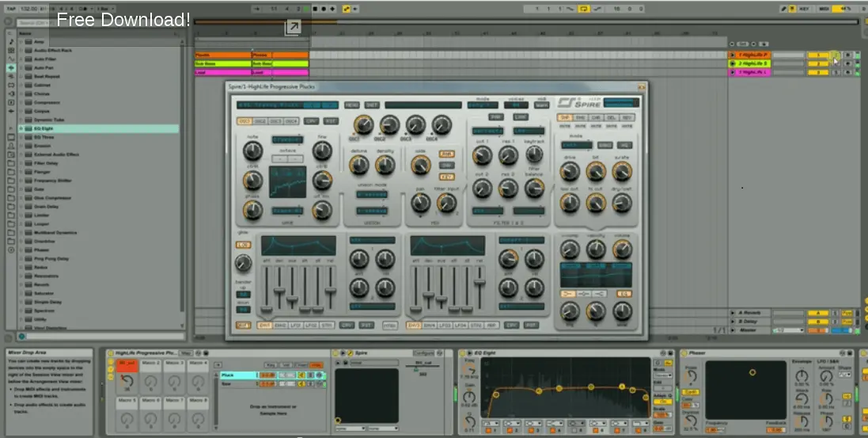Toggle the EQ button in Spire master section

point(624,293)
